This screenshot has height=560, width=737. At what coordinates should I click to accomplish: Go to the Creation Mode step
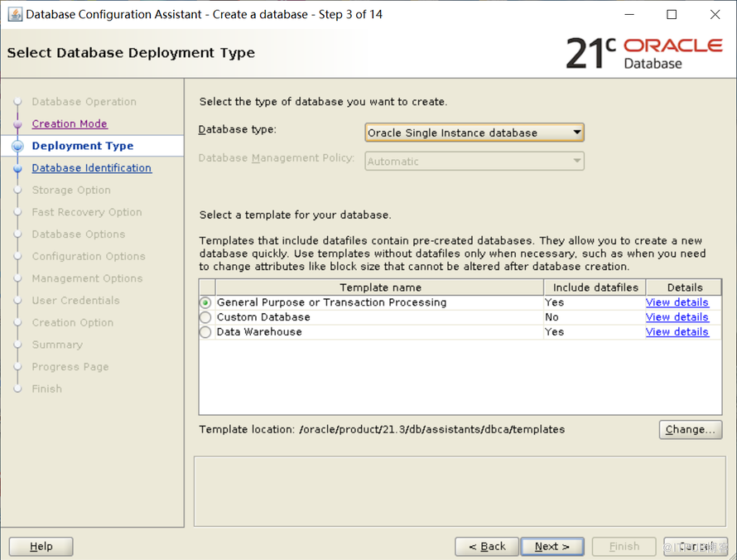pyautogui.click(x=70, y=124)
